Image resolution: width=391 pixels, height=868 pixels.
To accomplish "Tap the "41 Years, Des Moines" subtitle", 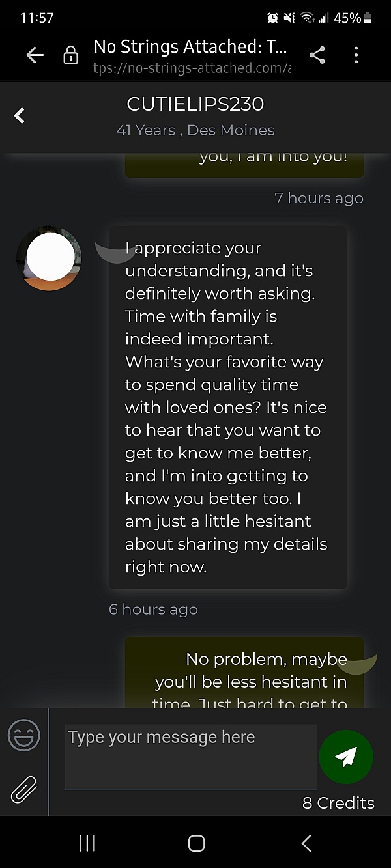I will [x=195, y=130].
